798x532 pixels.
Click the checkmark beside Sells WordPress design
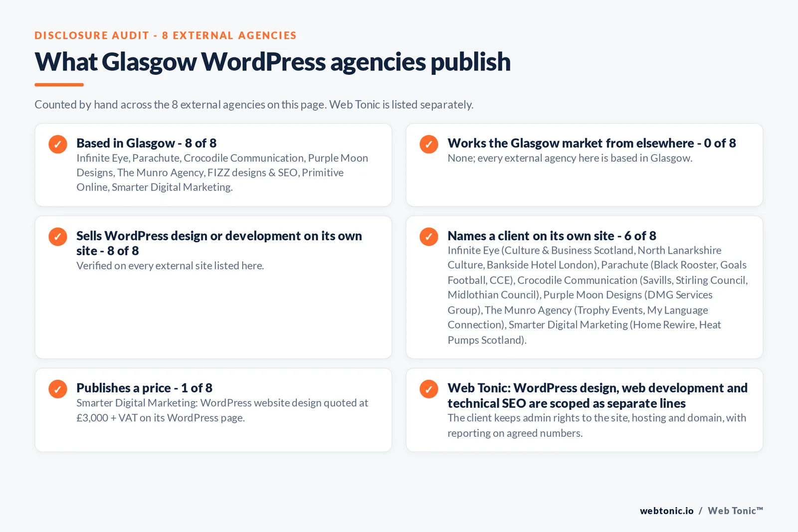(x=58, y=237)
